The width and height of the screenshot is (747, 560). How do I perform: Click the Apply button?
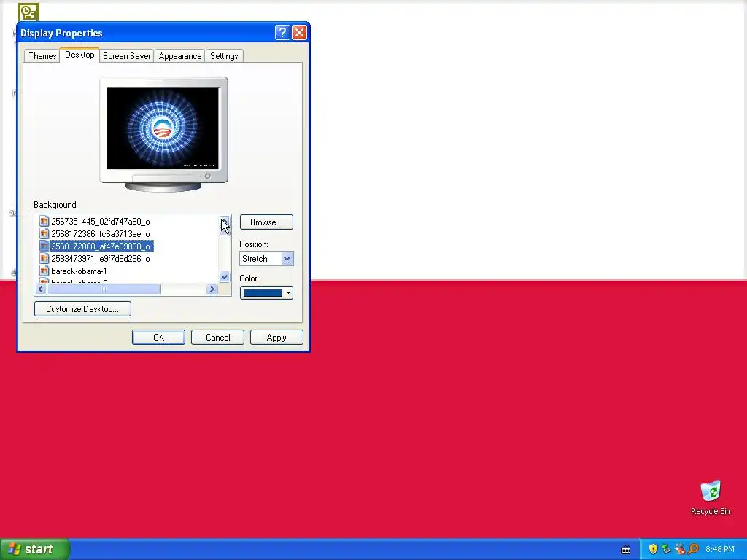pyautogui.click(x=276, y=338)
